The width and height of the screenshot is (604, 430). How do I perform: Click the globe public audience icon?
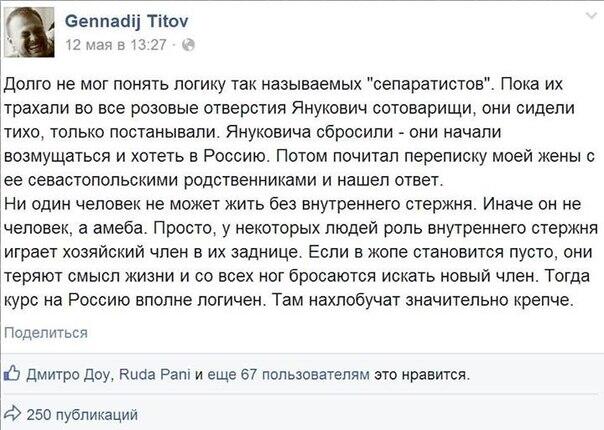[x=188, y=45]
